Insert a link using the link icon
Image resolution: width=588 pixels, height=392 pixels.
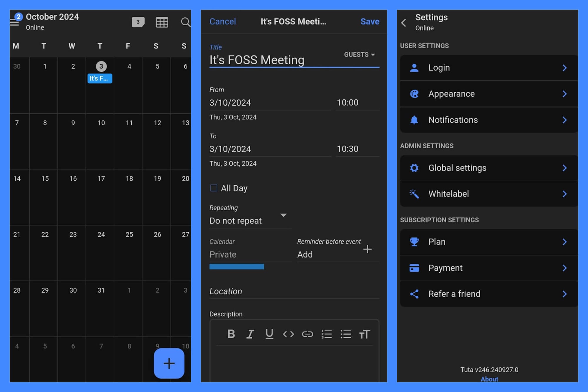[308, 334]
